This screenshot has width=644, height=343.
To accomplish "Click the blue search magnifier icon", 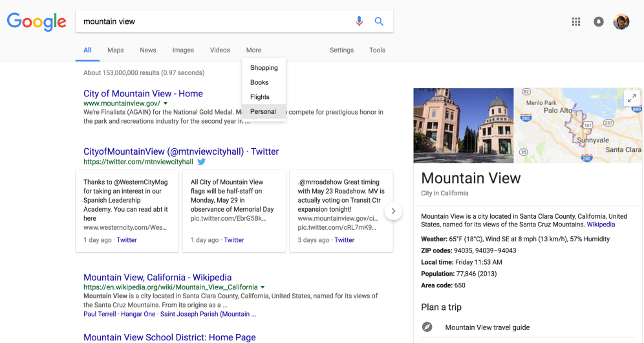I will (379, 21).
